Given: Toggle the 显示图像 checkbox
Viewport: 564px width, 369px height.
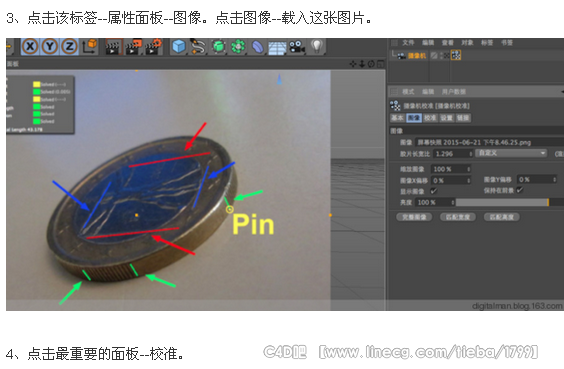Looking at the screenshot, I should tap(433, 191).
